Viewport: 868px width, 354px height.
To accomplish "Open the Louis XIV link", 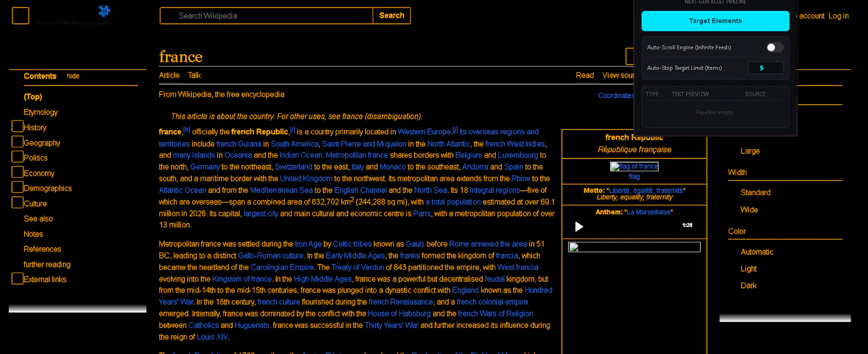I will pyautogui.click(x=212, y=337).
